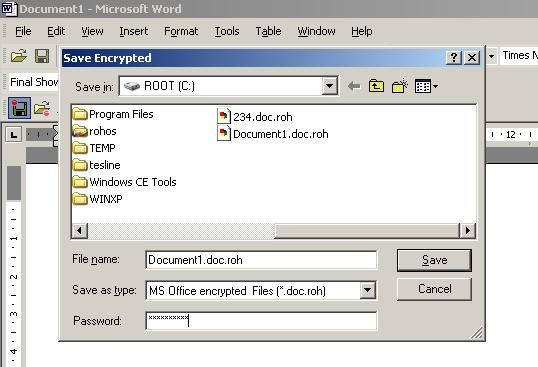Click the file list scroll right arrow

point(467,230)
